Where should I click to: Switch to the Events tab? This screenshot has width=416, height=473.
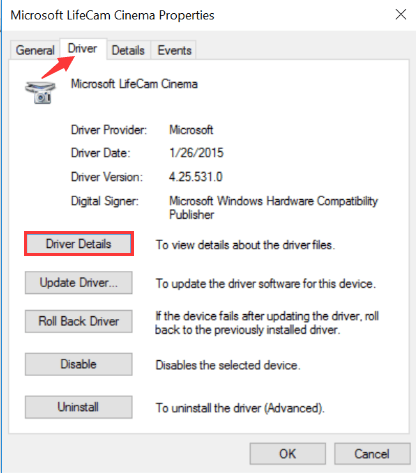[174, 50]
